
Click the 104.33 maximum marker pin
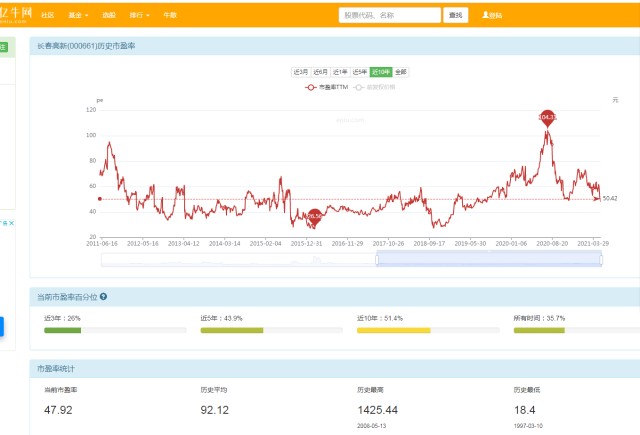tap(547, 117)
